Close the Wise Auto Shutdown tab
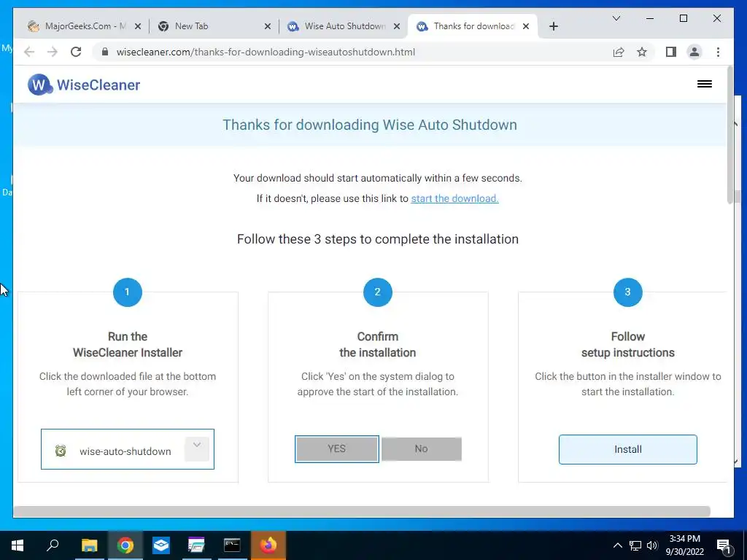The image size is (747, 560). [x=396, y=26]
